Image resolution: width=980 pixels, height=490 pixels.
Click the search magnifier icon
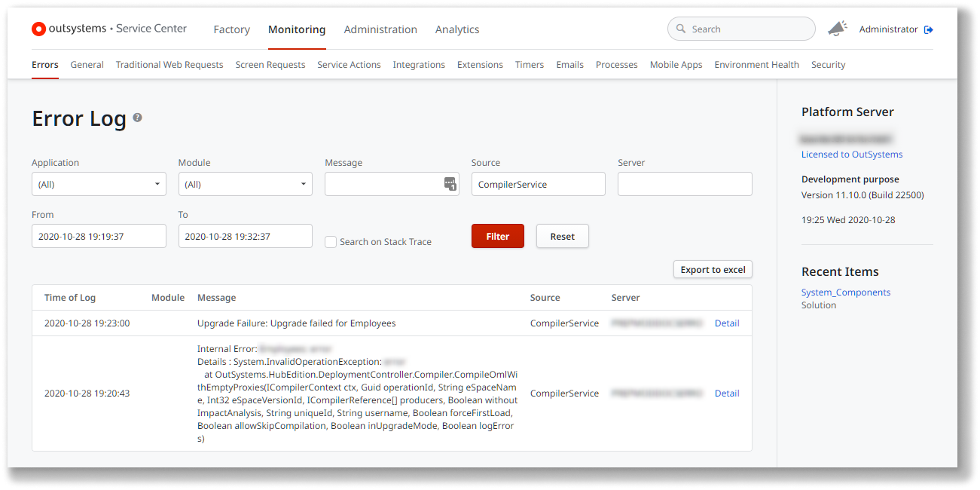(680, 28)
